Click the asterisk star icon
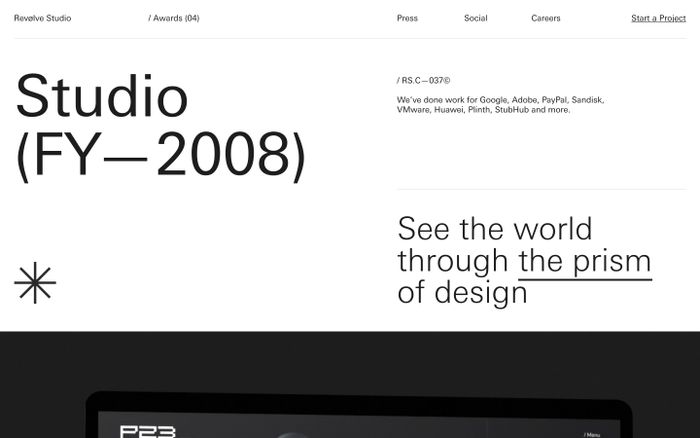 [x=35, y=283]
